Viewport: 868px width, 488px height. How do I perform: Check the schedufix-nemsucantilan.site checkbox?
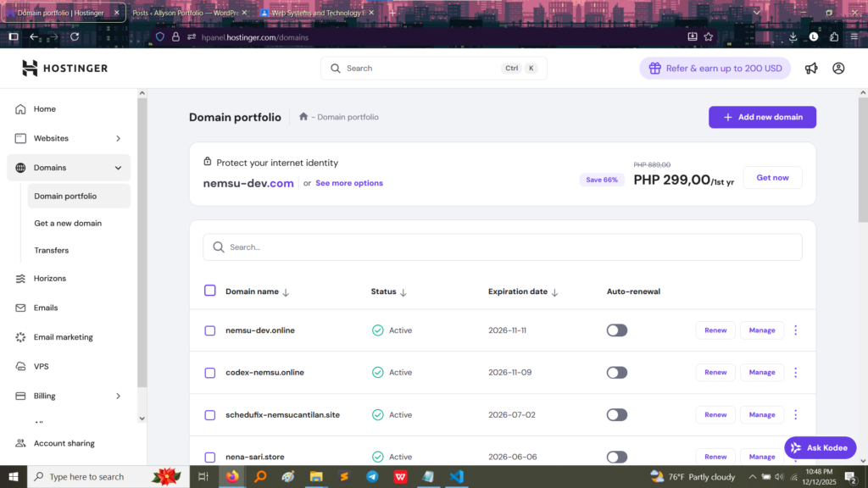pos(210,415)
